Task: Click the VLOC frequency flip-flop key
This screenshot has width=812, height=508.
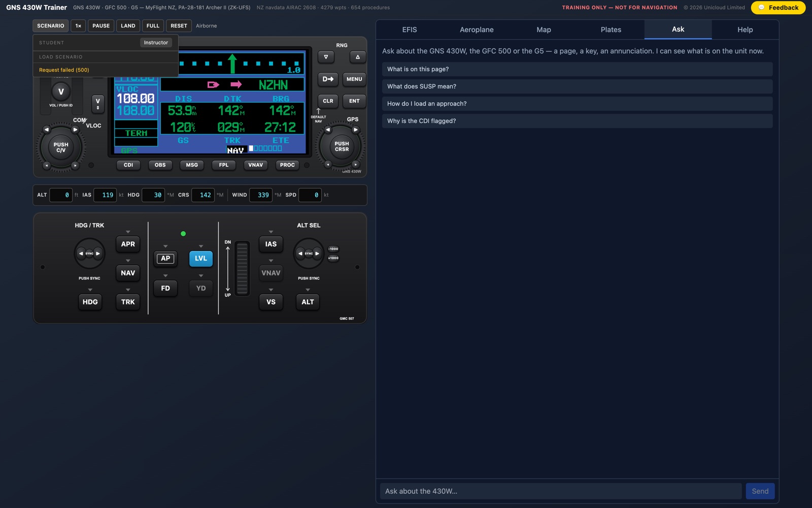Action: tap(98, 104)
